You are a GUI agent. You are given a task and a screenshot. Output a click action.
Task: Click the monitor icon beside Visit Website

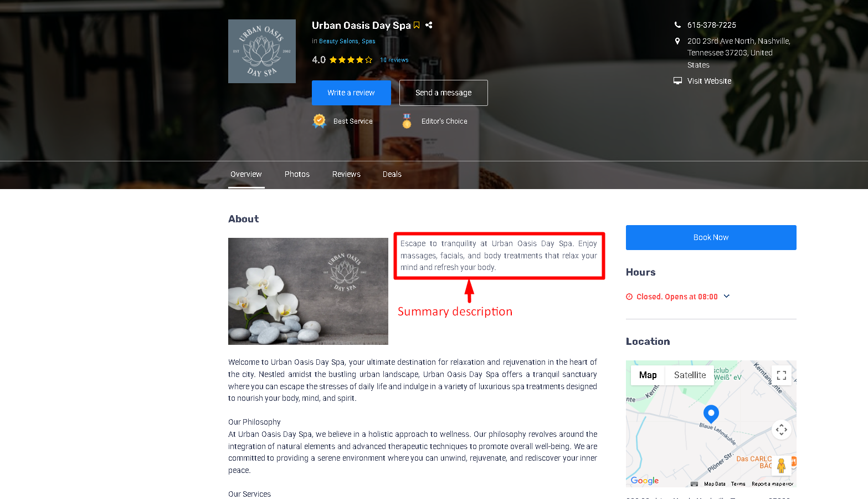pos(677,81)
